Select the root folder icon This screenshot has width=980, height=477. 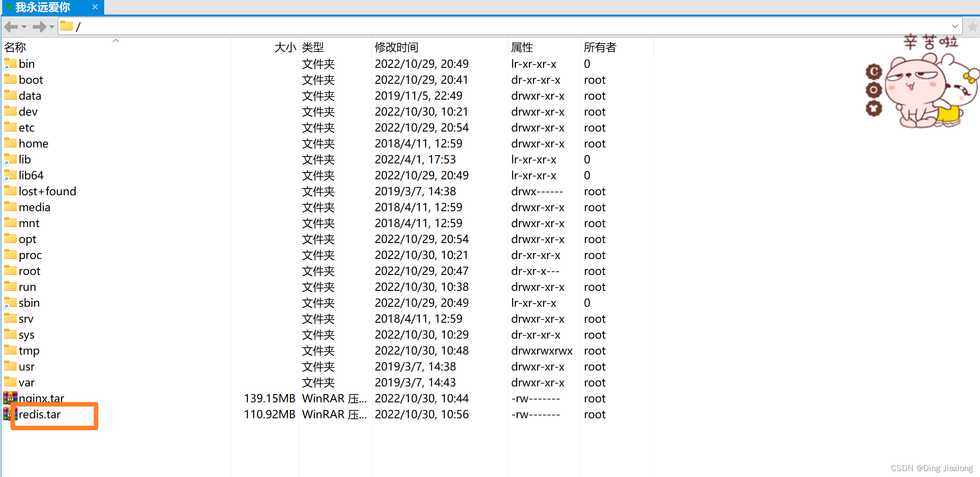pos(10,271)
